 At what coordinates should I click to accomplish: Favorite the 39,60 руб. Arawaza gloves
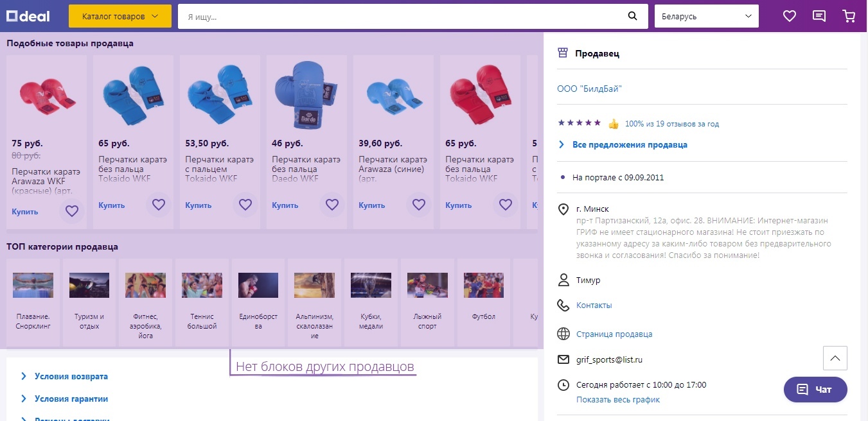[x=419, y=205]
